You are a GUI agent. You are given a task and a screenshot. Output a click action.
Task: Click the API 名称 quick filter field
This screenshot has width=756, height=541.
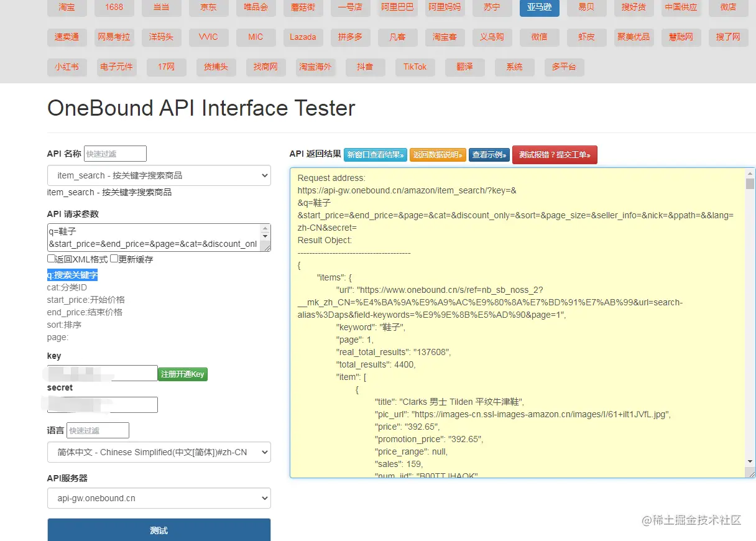point(115,154)
